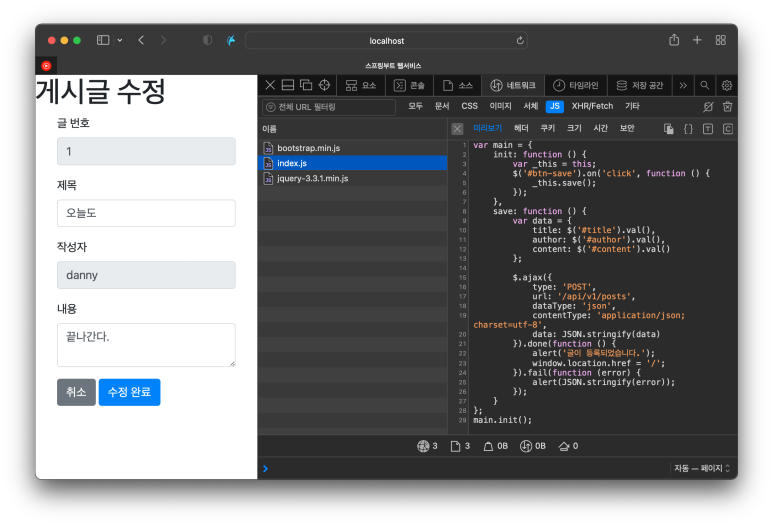The height and width of the screenshot is (526, 773).
Task: Click the transferred data download icon 0B
Action: [x=526, y=446]
